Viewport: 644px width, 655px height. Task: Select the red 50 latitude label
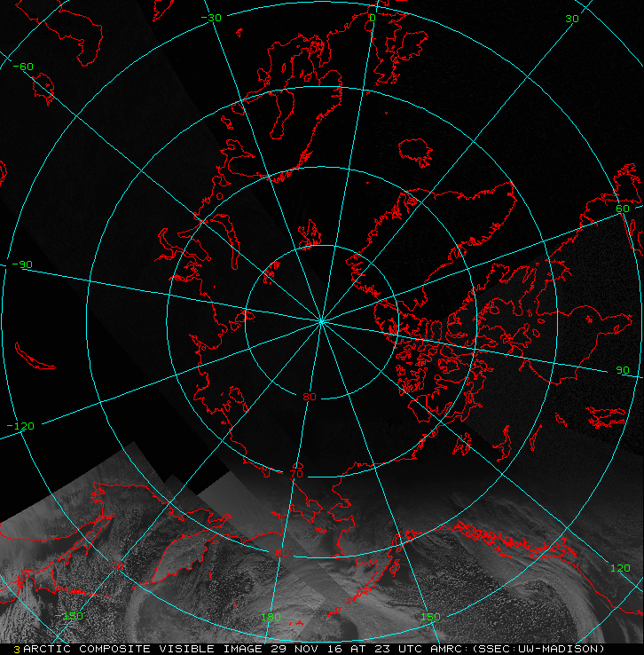coord(117,566)
